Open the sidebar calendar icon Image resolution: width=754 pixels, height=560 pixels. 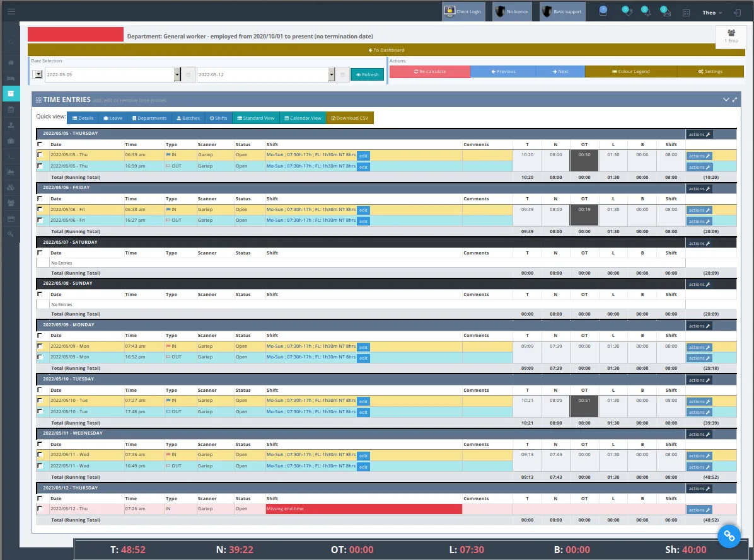[11, 110]
